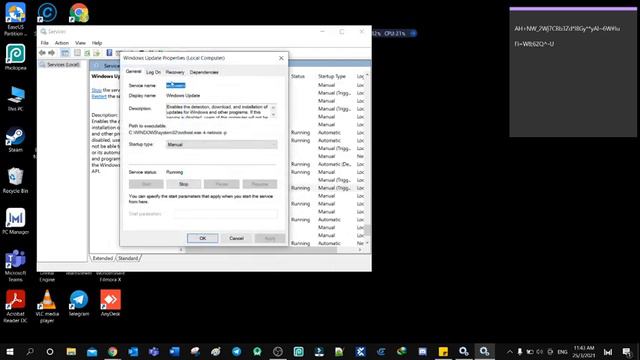
Task: Click the Back arrow in Services toolbar
Action: coord(42,53)
